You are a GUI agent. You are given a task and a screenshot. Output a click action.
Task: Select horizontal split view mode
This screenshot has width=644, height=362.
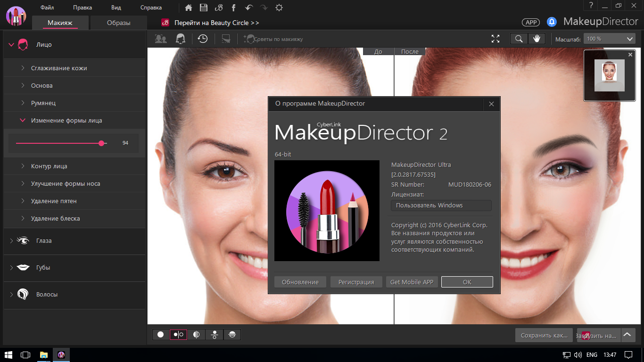pos(232,335)
